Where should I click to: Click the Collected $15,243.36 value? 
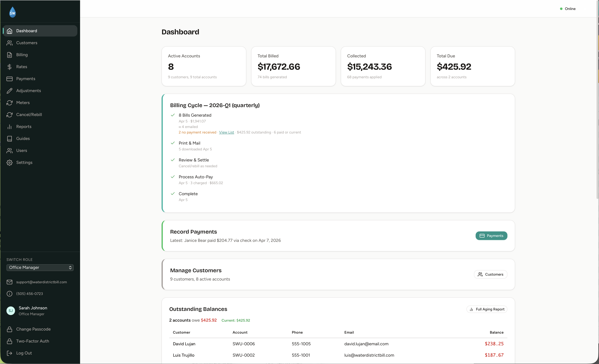pos(369,67)
